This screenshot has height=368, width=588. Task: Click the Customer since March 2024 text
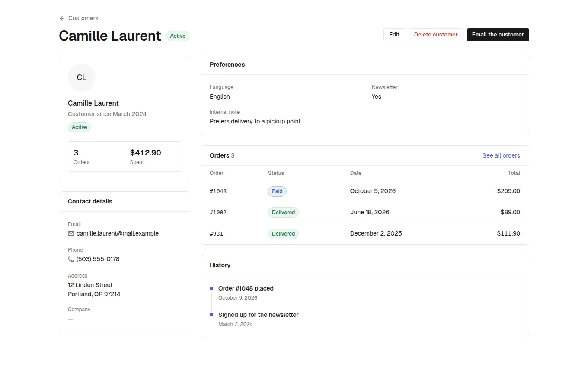click(107, 114)
